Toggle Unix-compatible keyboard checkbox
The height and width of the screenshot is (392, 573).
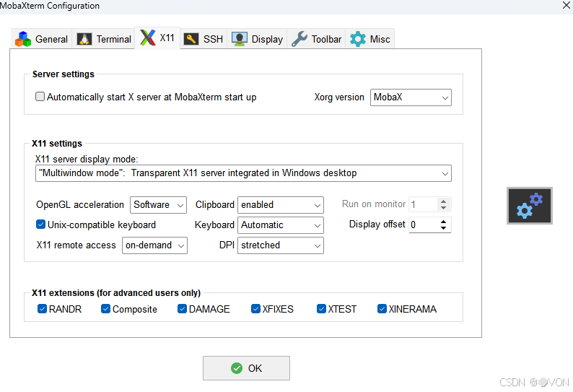(40, 225)
